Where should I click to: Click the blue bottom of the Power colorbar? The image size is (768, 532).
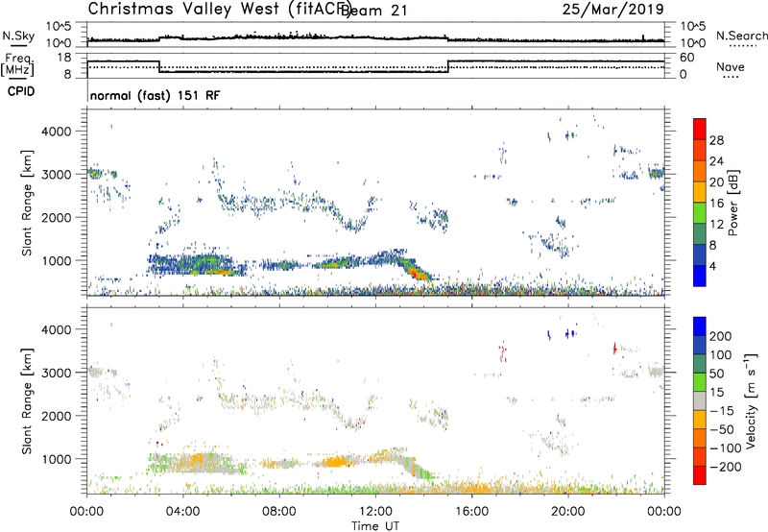[x=700, y=276]
